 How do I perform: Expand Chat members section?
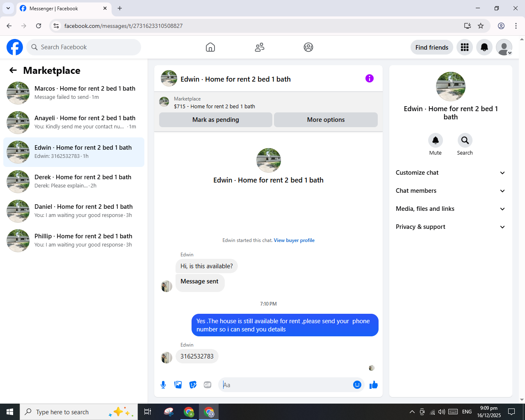pos(450,191)
